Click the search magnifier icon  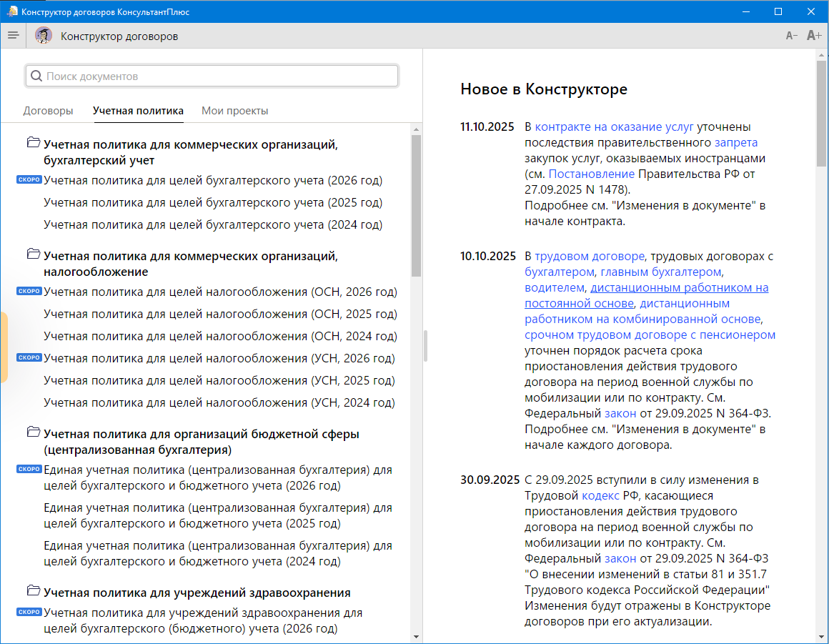[x=36, y=76]
